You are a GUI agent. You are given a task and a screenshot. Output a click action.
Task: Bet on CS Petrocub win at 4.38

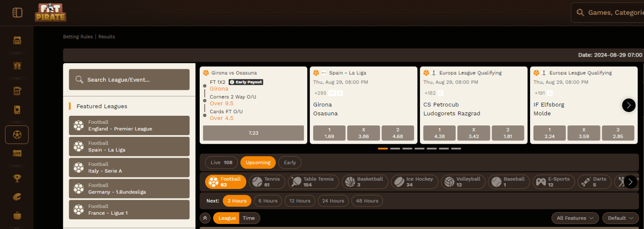pos(439,133)
